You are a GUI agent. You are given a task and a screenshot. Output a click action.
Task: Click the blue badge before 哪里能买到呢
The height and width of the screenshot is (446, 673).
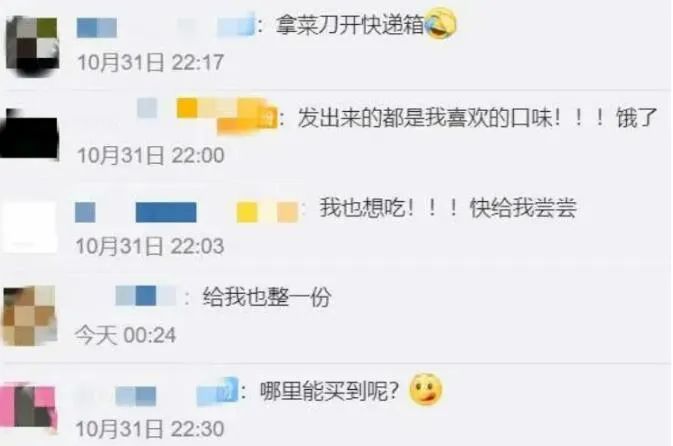point(217,391)
